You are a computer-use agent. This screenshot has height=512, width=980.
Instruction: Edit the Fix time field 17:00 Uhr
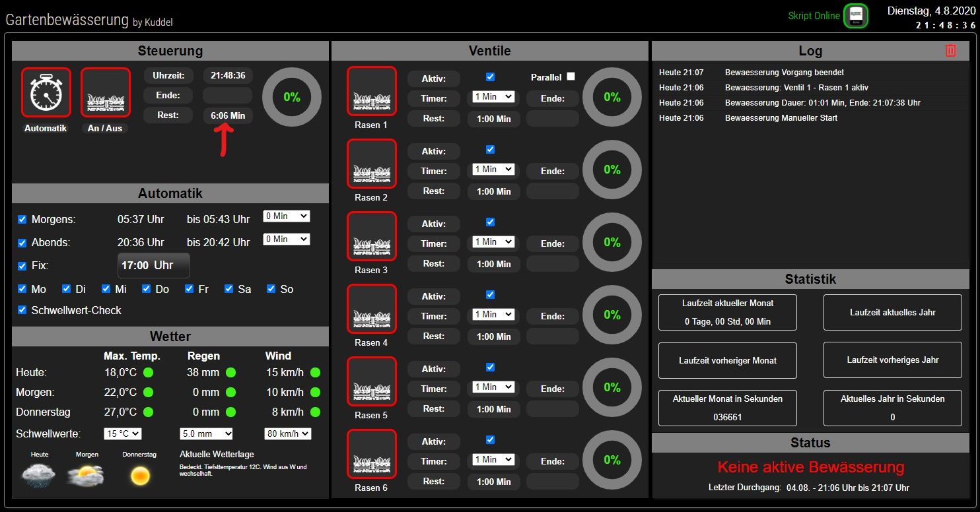tap(154, 265)
